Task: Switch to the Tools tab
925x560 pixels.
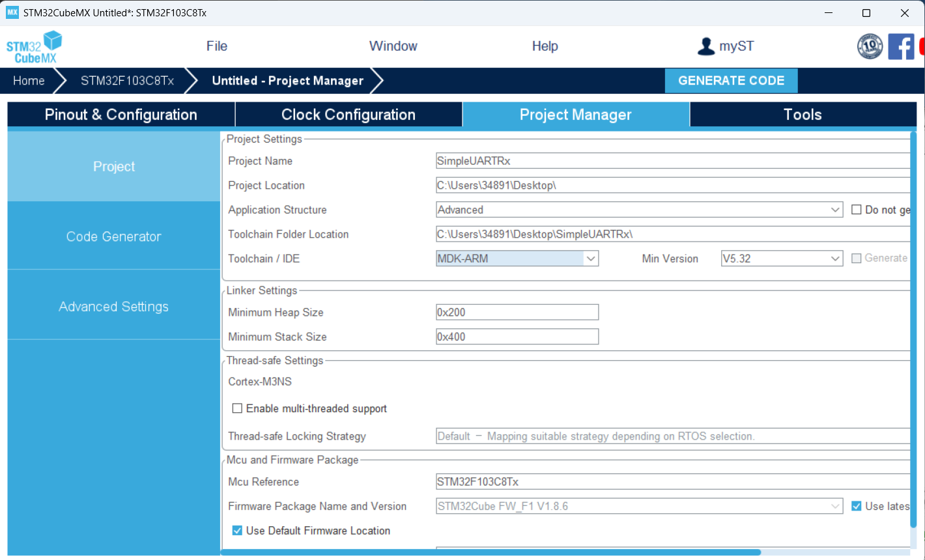Action: pyautogui.click(x=803, y=115)
